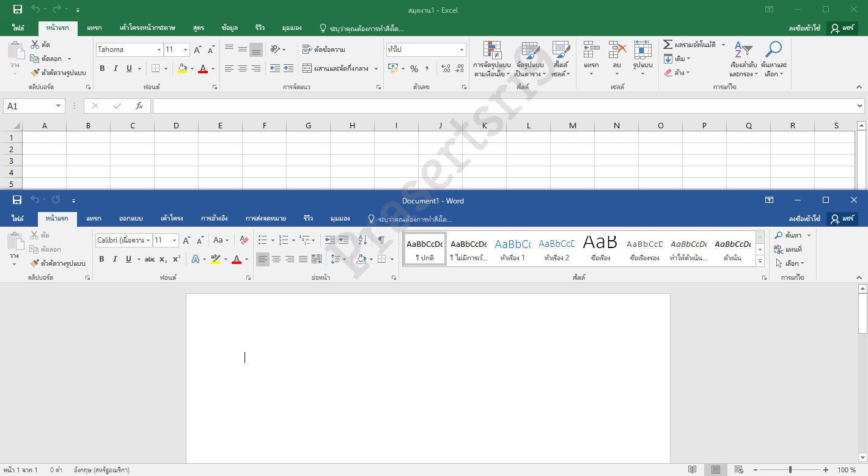Open Excel Cell Styles icon
Image resolution: width=868 pixels, height=476 pixels.
point(561,49)
